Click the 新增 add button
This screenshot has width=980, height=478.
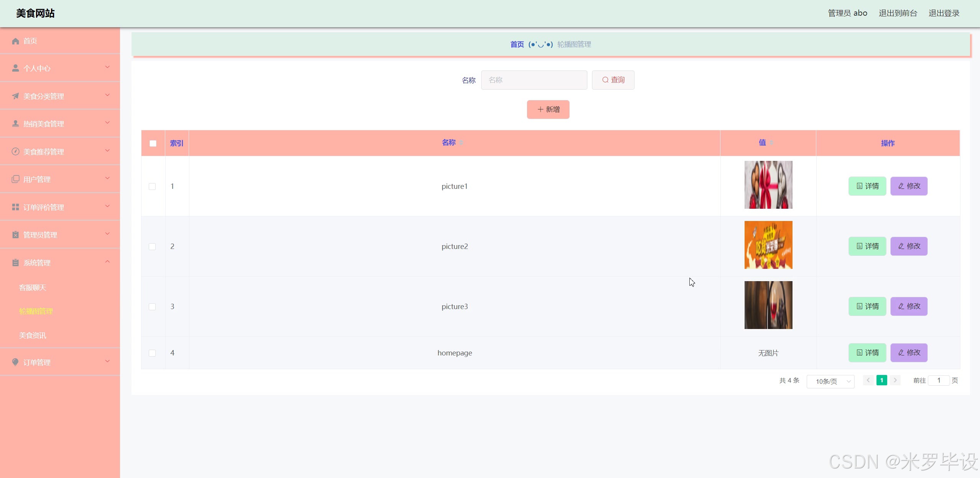click(548, 110)
